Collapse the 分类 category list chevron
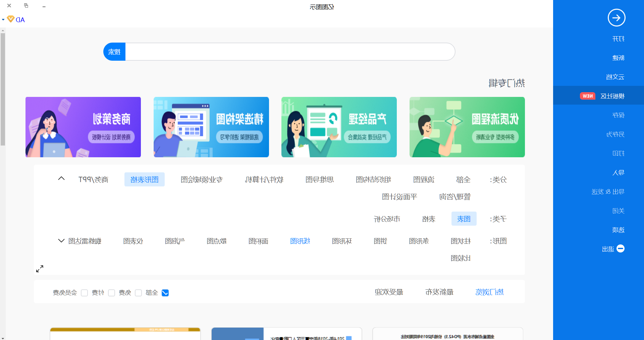Image resolution: width=644 pixels, height=340 pixels. click(x=61, y=178)
